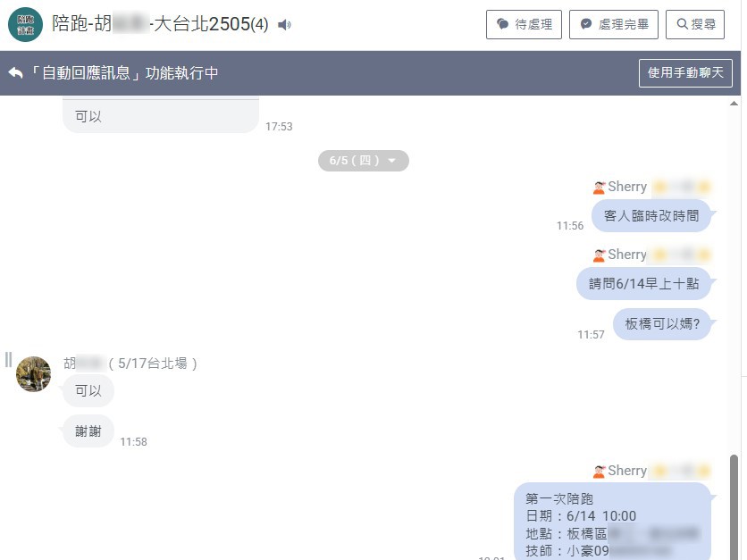Click Sherry's avatar icon above 客人臨時改時間

(600, 188)
